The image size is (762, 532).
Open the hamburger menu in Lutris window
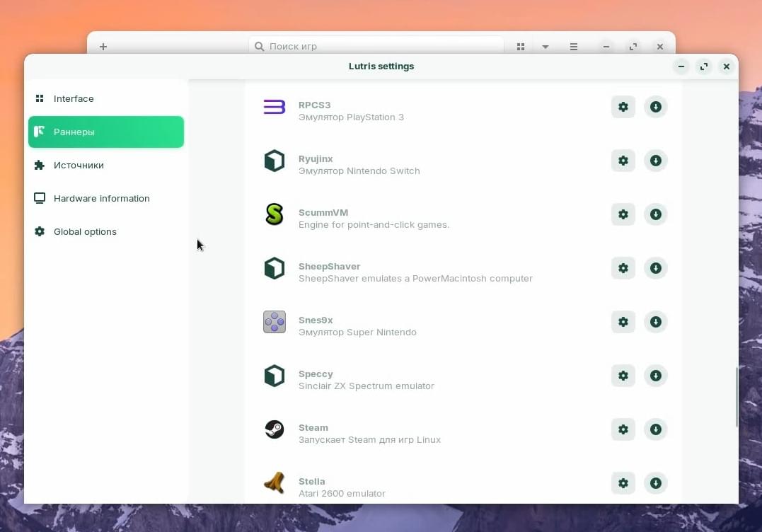573,47
